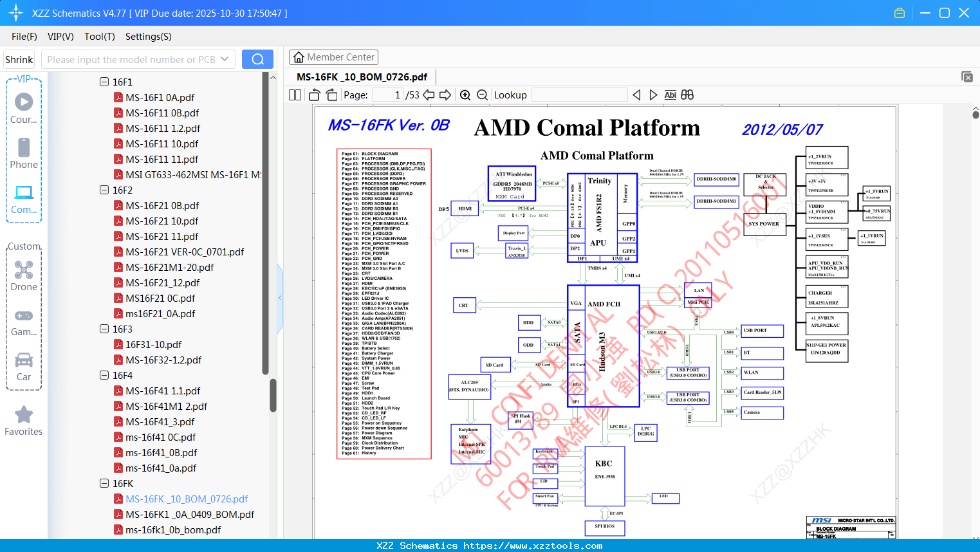The width and height of the screenshot is (980, 552).
Task: Click the yellow VIP gift icon in title bar
Action: tap(900, 13)
